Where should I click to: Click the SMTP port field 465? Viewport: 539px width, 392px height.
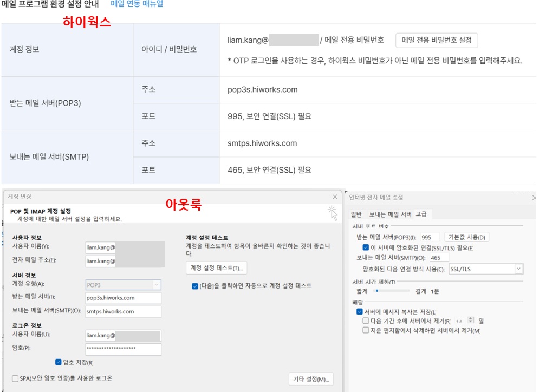[x=439, y=258]
